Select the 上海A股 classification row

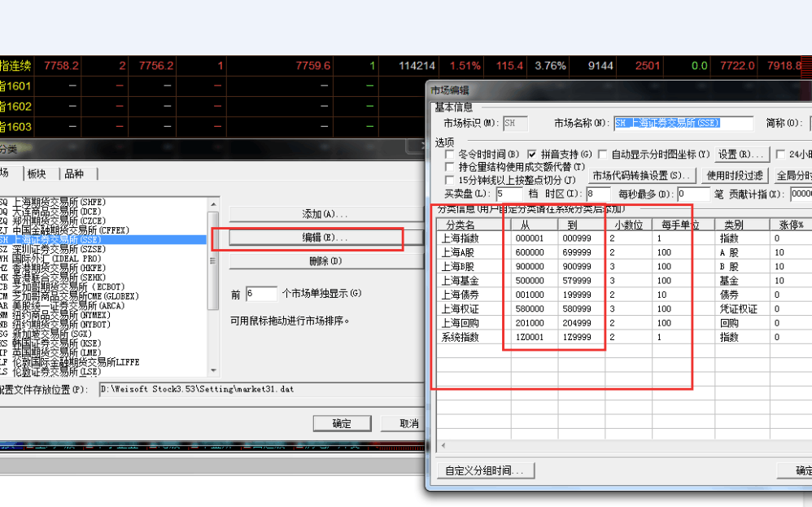point(624,252)
